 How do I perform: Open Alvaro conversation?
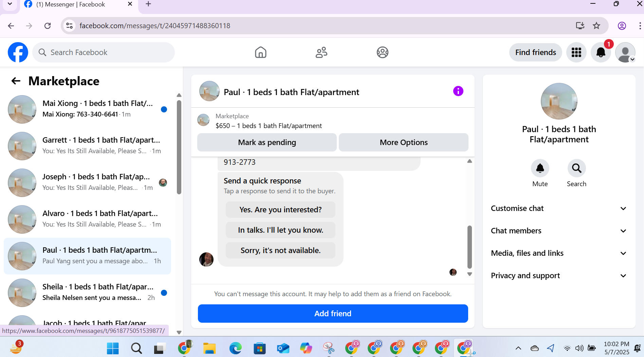click(88, 219)
